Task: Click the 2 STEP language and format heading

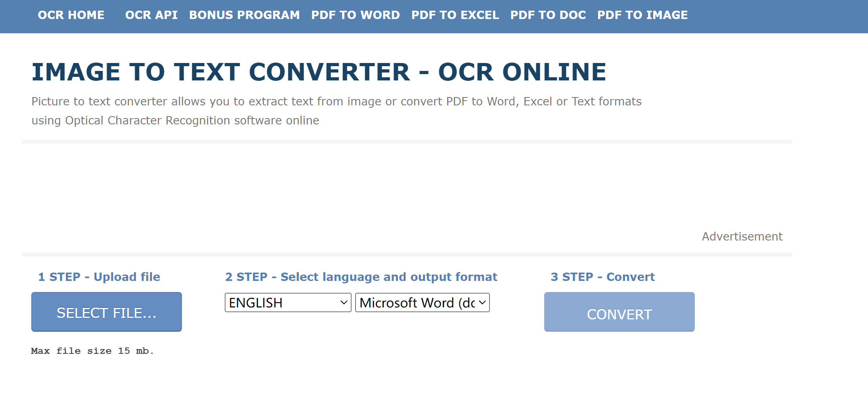Action: 361,277
